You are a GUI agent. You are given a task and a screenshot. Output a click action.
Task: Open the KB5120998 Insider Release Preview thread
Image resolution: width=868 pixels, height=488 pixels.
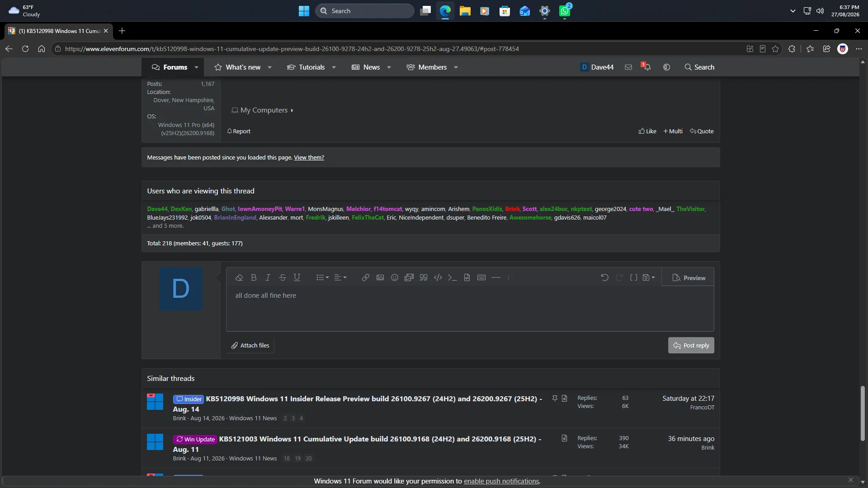(x=357, y=404)
